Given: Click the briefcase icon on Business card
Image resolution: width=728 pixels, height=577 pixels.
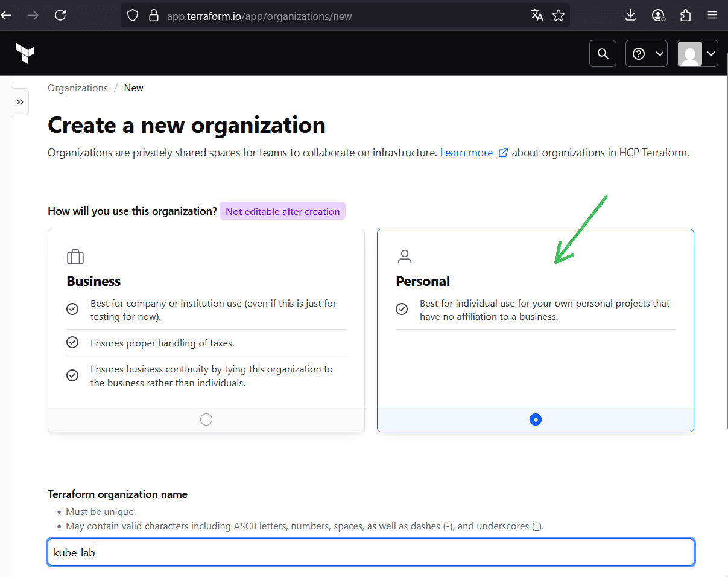Looking at the screenshot, I should coord(75,257).
